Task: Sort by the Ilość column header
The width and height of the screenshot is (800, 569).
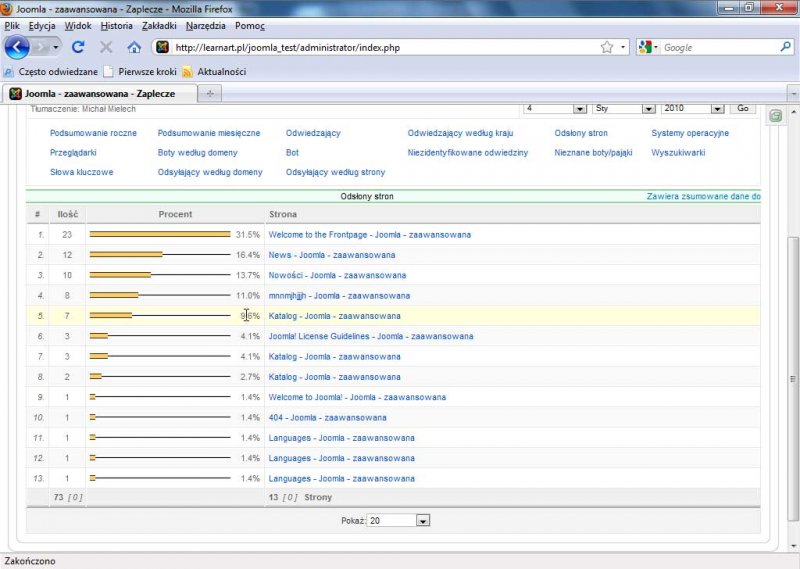Action: tap(68, 214)
